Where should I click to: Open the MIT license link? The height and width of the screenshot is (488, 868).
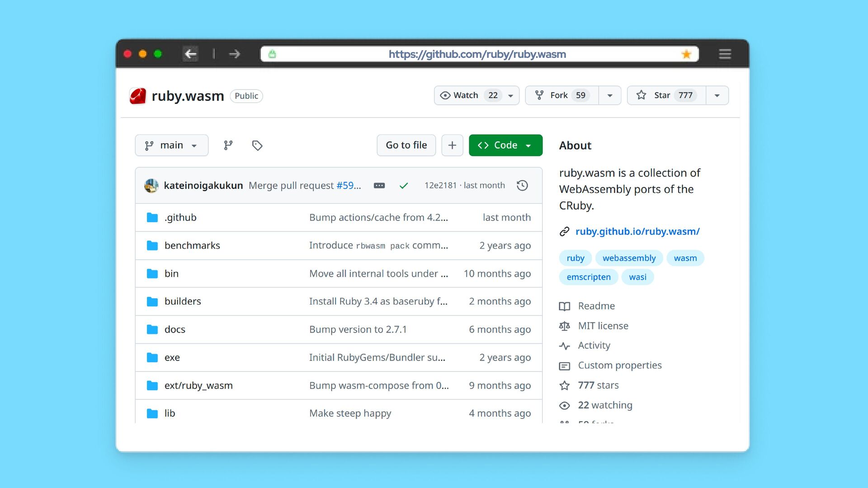coord(603,326)
